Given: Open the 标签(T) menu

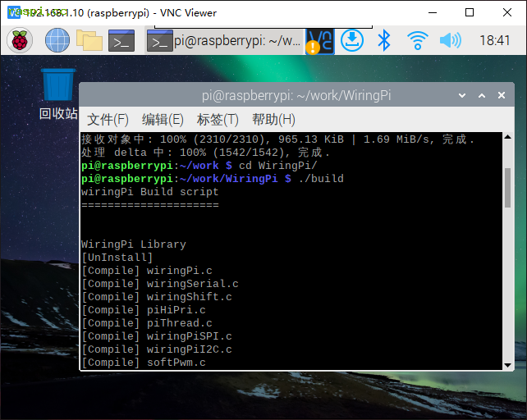Looking at the screenshot, I should (x=218, y=120).
